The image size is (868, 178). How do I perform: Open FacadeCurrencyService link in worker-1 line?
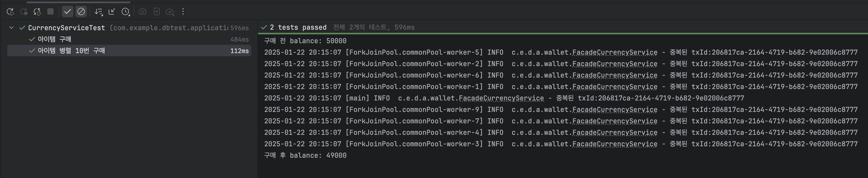(x=615, y=87)
